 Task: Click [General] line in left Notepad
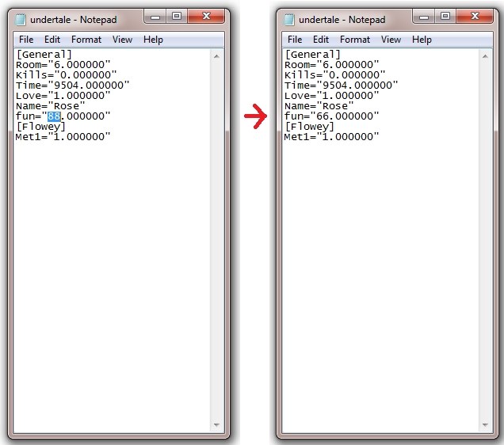(44, 55)
